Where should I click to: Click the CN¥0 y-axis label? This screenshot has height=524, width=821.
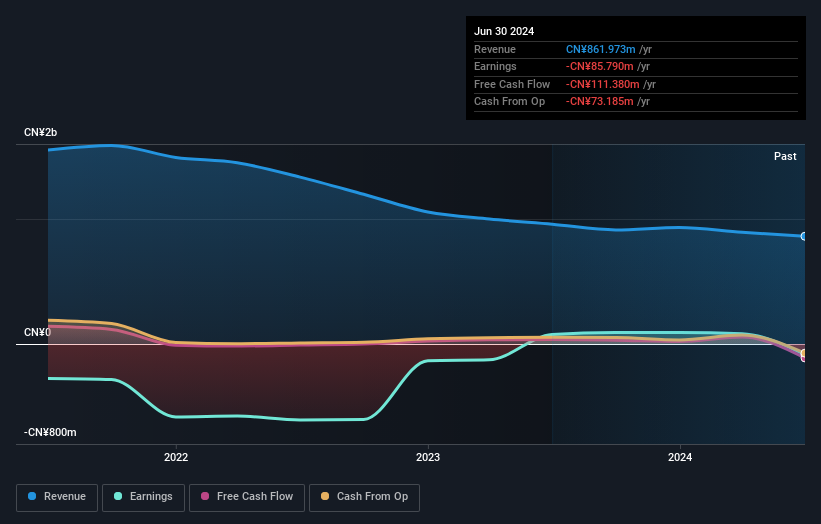pos(37,332)
